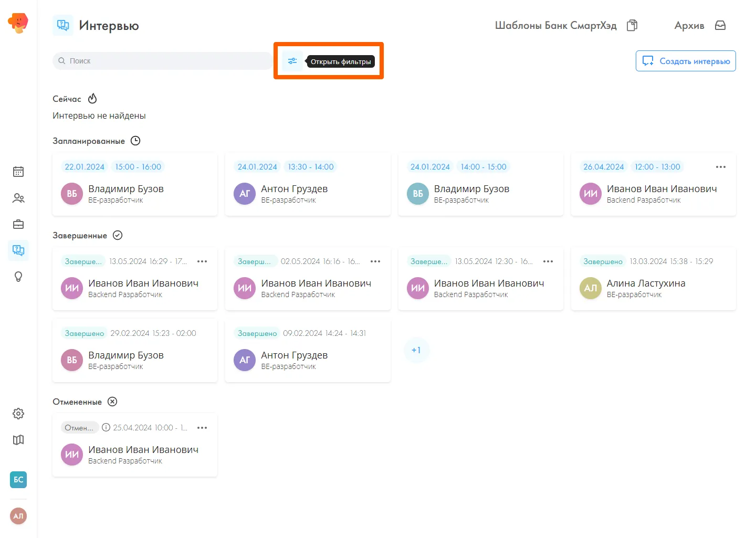The height and width of the screenshot is (538, 756).
Task: Click the Интервью header chat icon
Action: point(63,25)
